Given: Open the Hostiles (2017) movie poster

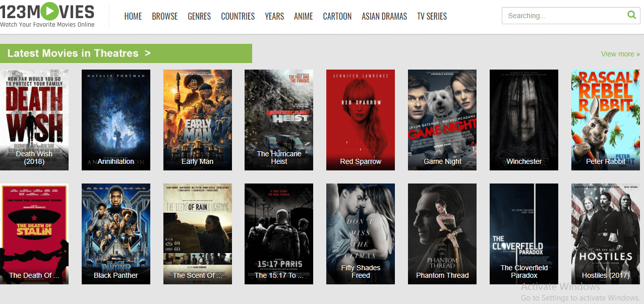Looking at the screenshot, I should coord(606,234).
